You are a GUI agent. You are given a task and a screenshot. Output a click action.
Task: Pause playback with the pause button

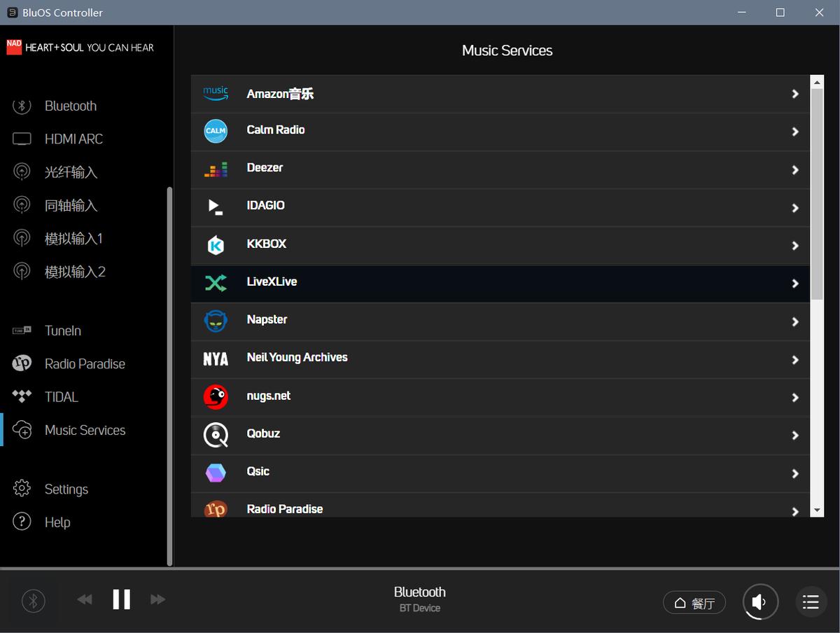tap(122, 599)
